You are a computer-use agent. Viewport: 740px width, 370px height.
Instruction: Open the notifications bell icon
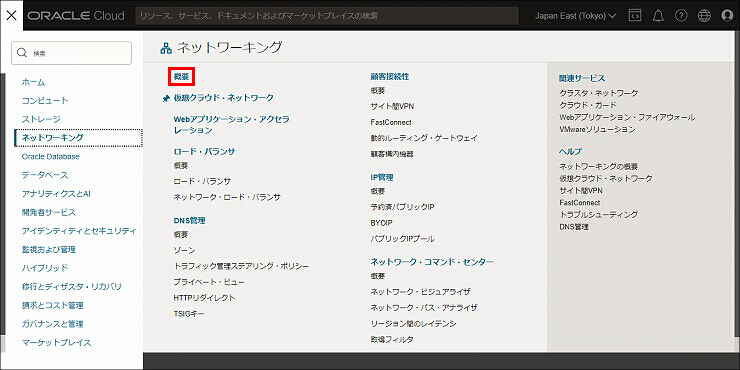coord(658,16)
